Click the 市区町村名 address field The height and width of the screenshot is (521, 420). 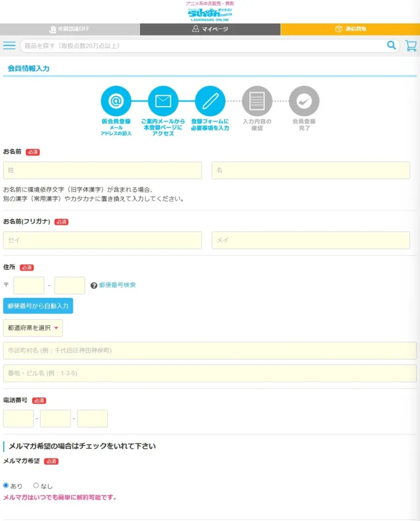pyautogui.click(x=210, y=350)
